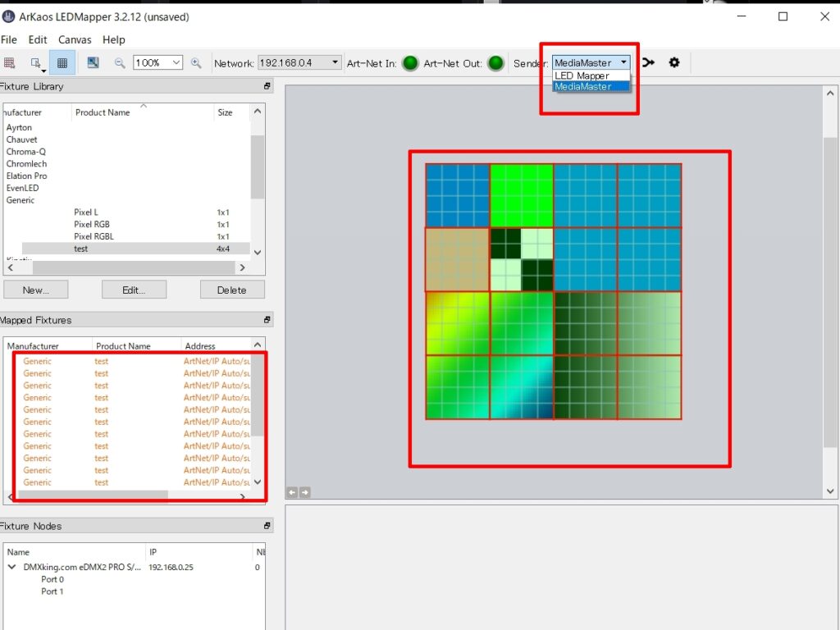Open the Canvas menu
The height and width of the screenshot is (630, 840).
click(x=75, y=39)
